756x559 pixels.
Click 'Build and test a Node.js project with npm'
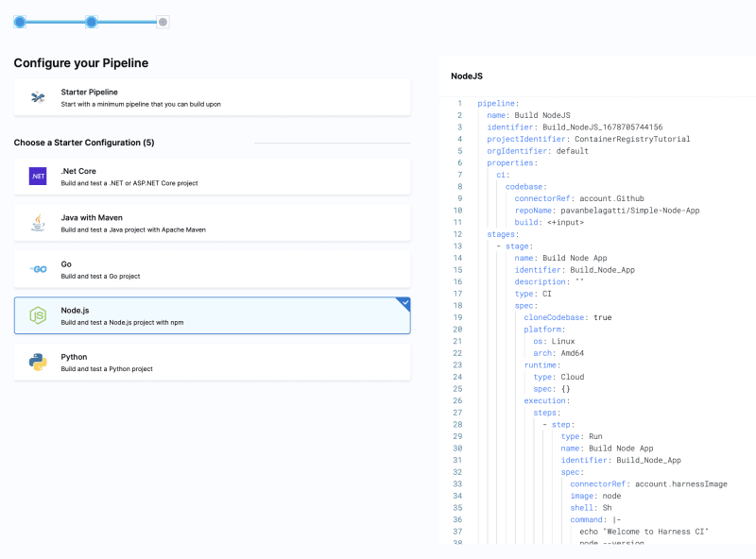(x=122, y=322)
